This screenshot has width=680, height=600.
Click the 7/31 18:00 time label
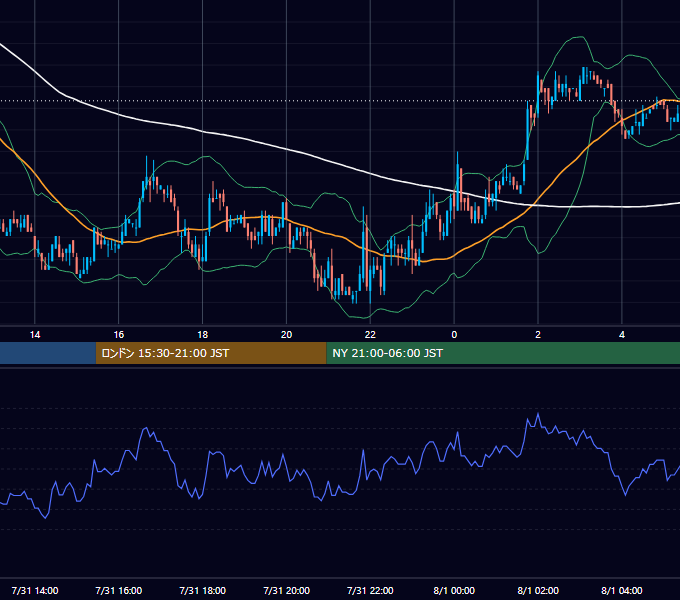(203, 590)
